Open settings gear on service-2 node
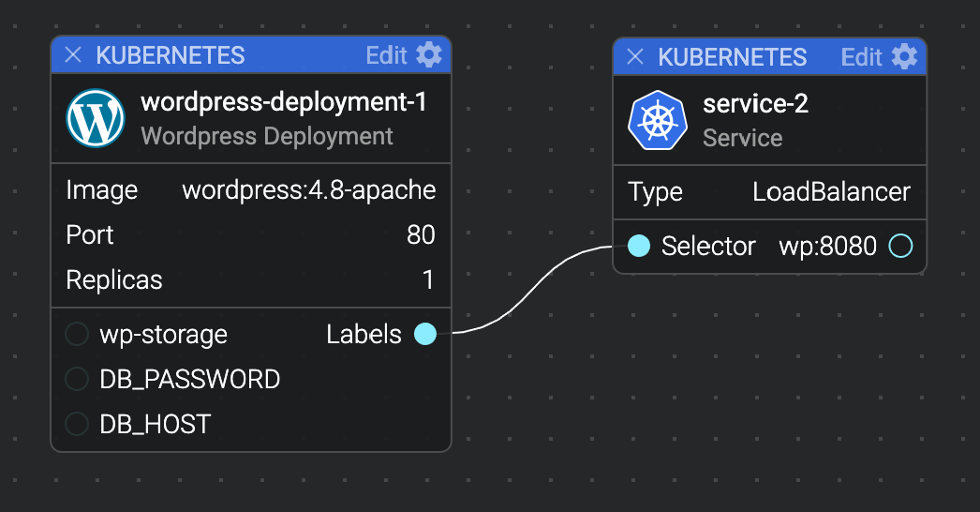The image size is (980, 512). 904,57
